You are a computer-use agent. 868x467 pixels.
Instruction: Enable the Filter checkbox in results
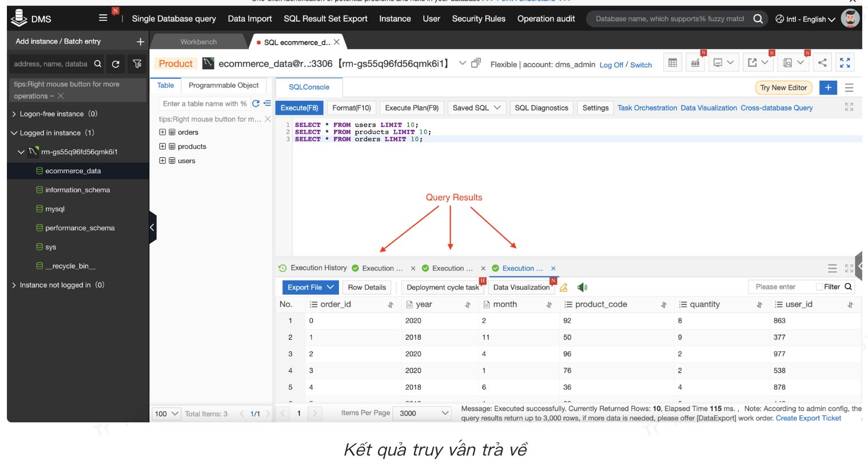[x=819, y=287]
